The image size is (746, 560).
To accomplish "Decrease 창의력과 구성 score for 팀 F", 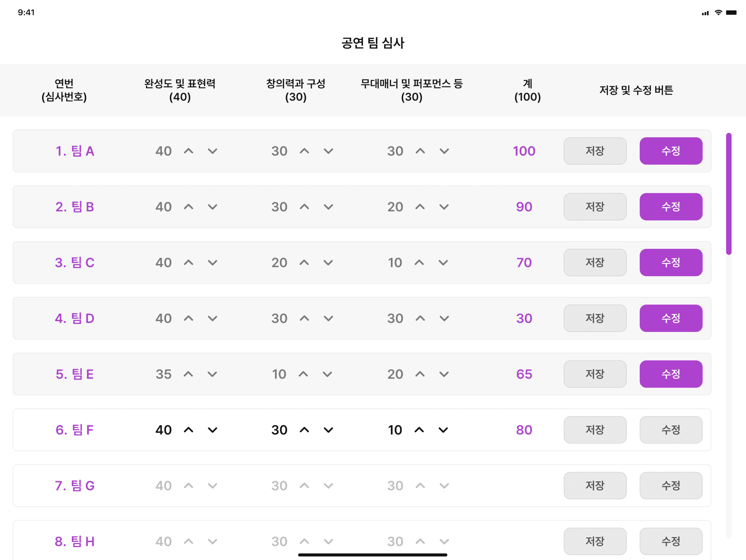I will point(328,430).
